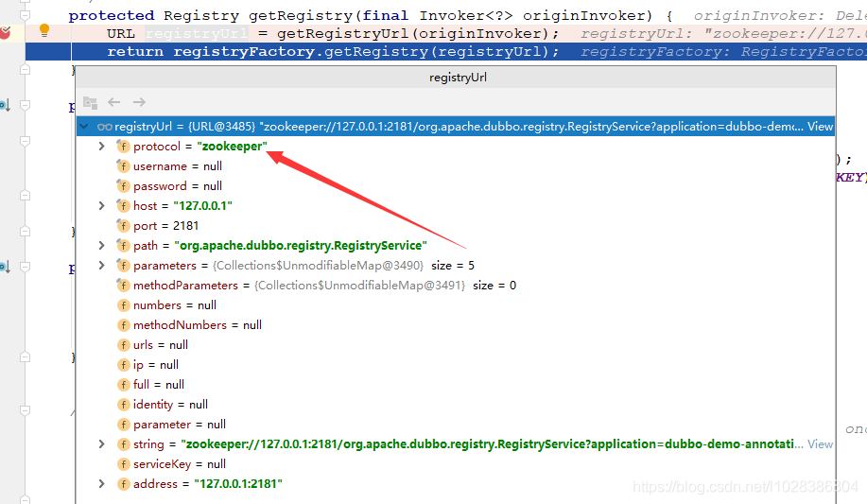Expand the parameters map node
Screen dimensions: 867x504
tap(102, 266)
